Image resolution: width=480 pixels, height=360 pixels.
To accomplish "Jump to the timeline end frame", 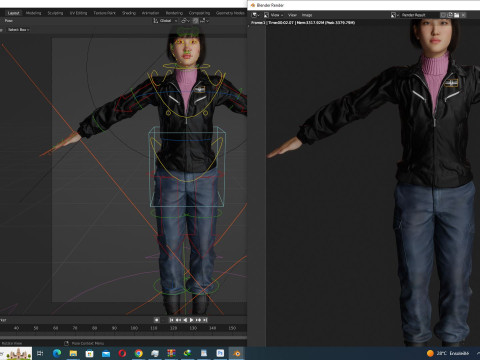I will tap(205, 320).
